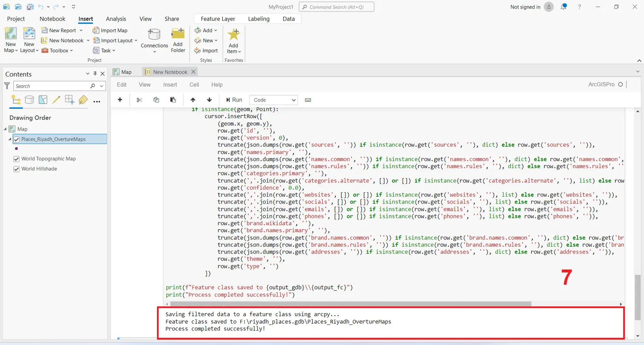Image resolution: width=644 pixels, height=345 pixels.
Task: Click the Undo arrow in quick access
Action: tap(41, 7)
